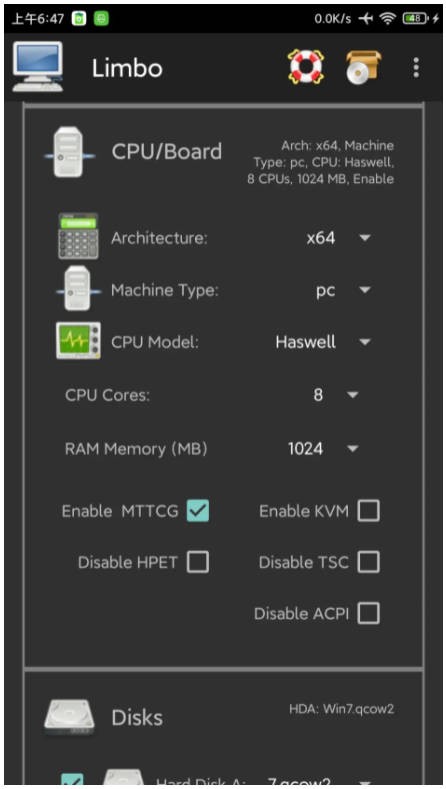Check the Enable KVM checkbox
Image resolution: width=446 pixels, height=789 pixels.
368,511
